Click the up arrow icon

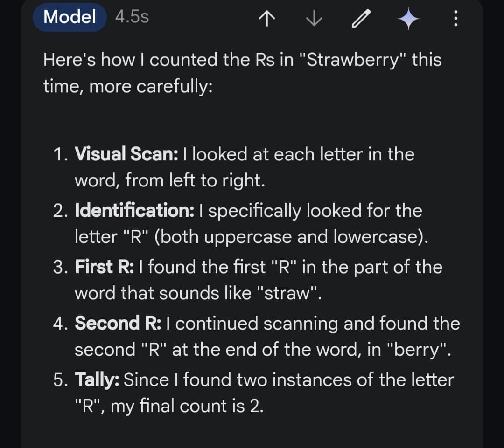tap(265, 19)
